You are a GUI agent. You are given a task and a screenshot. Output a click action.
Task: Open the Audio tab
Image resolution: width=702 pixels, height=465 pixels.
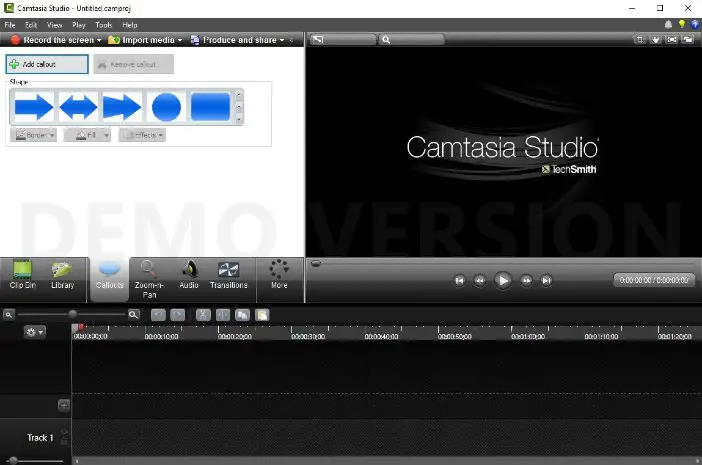189,276
